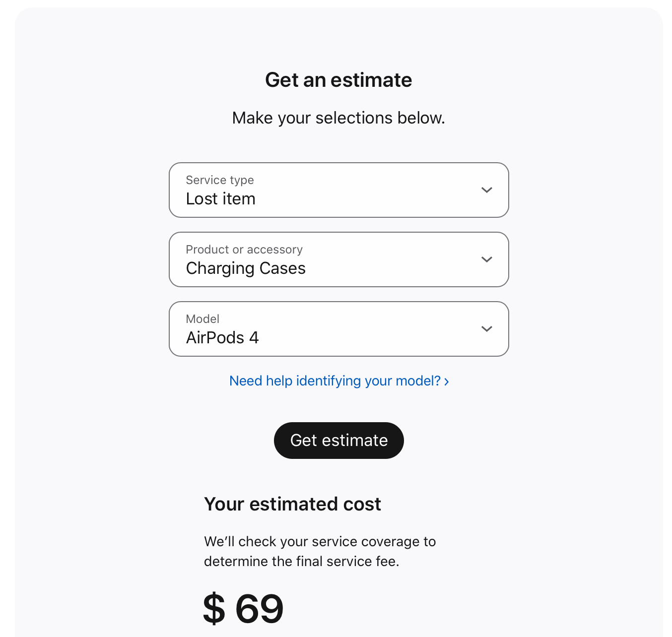Click the 'Lost item' selected value
The width and height of the screenshot is (672, 637).
click(x=220, y=199)
